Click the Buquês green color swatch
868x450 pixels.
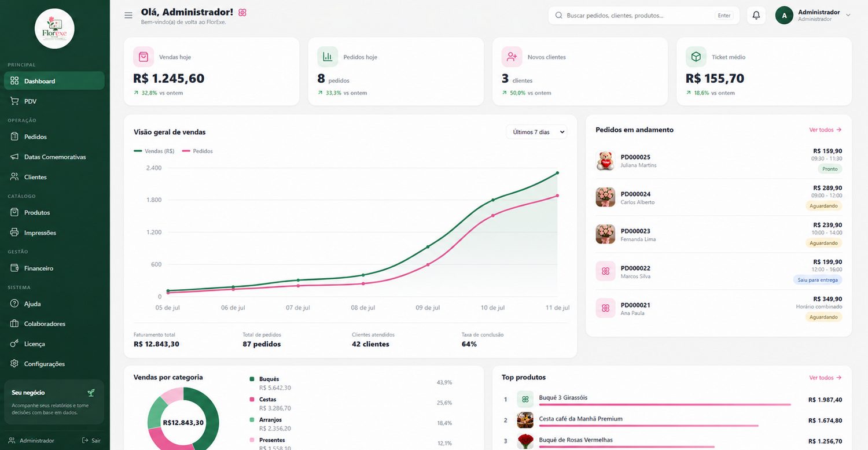(252, 379)
